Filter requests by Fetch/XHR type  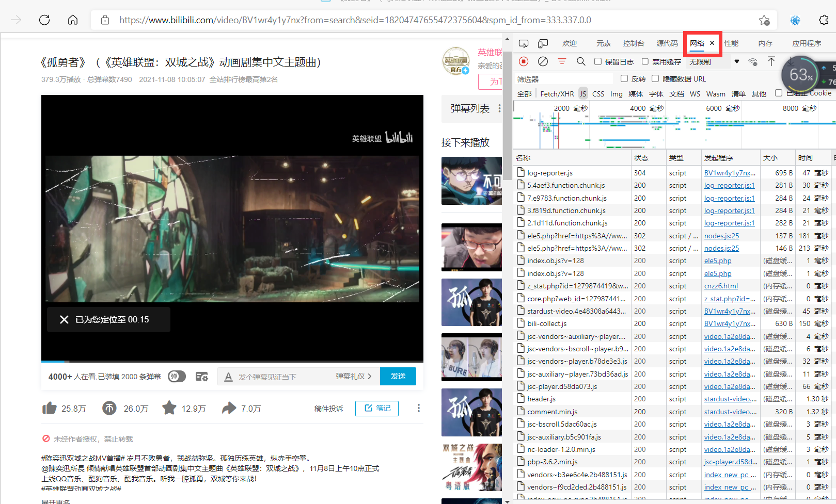557,94
